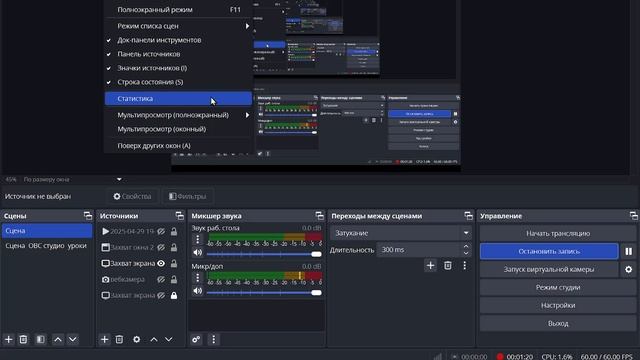
Task: Add a new scene with plus icon
Action: (9, 339)
